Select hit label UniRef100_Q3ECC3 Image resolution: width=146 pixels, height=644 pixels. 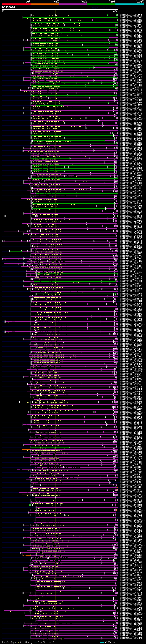[x=131, y=165]
